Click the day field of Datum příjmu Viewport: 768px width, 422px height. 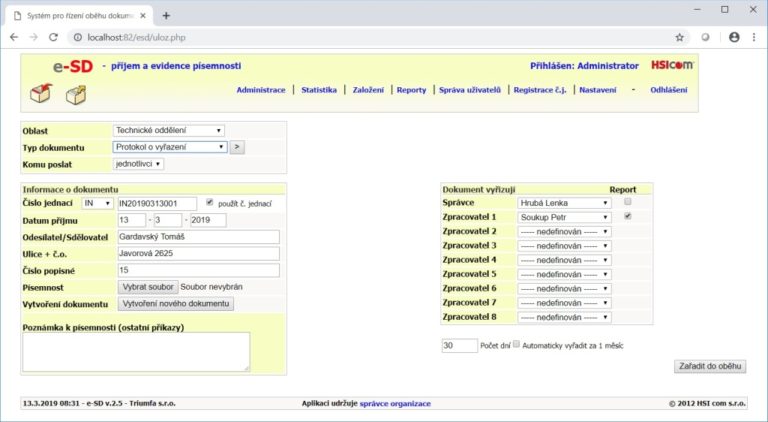click(132, 220)
